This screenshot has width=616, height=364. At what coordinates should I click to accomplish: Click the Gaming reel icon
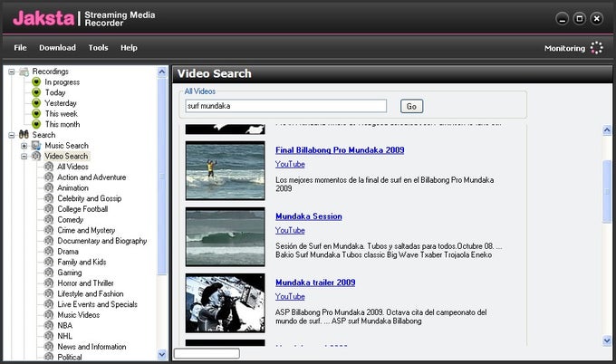49,273
